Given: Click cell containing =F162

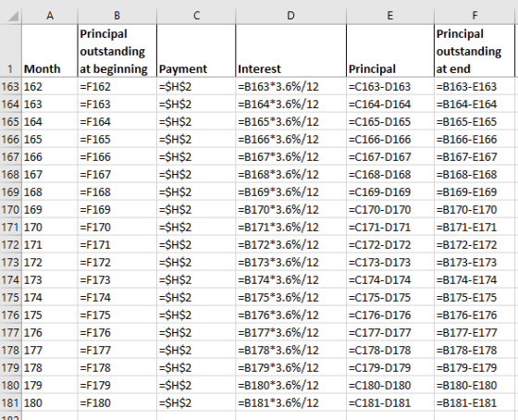Looking at the screenshot, I should (x=117, y=87).
